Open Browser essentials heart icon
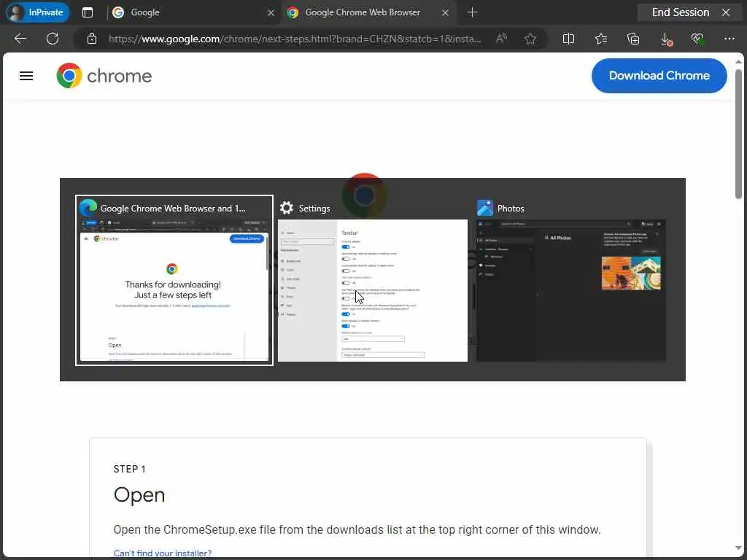 [697, 39]
